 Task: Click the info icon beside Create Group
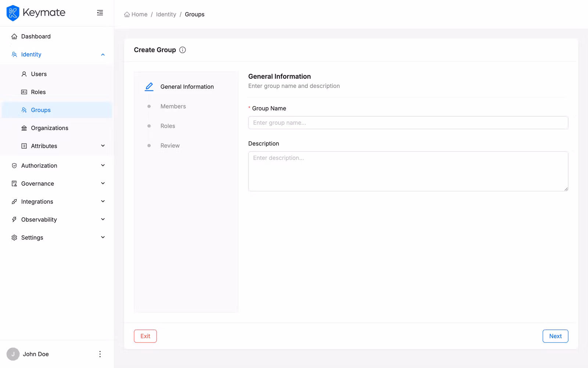click(183, 50)
